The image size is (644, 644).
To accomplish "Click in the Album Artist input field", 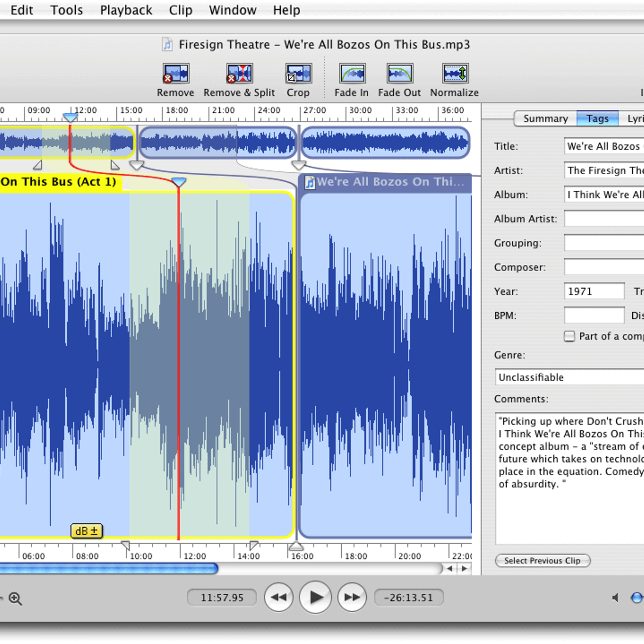I will pyautogui.click(x=604, y=219).
